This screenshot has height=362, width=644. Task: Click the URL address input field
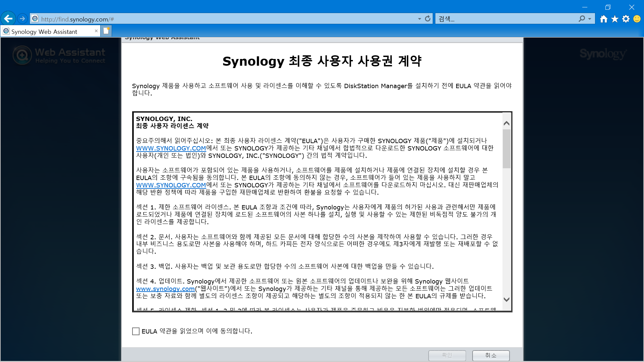point(228,19)
